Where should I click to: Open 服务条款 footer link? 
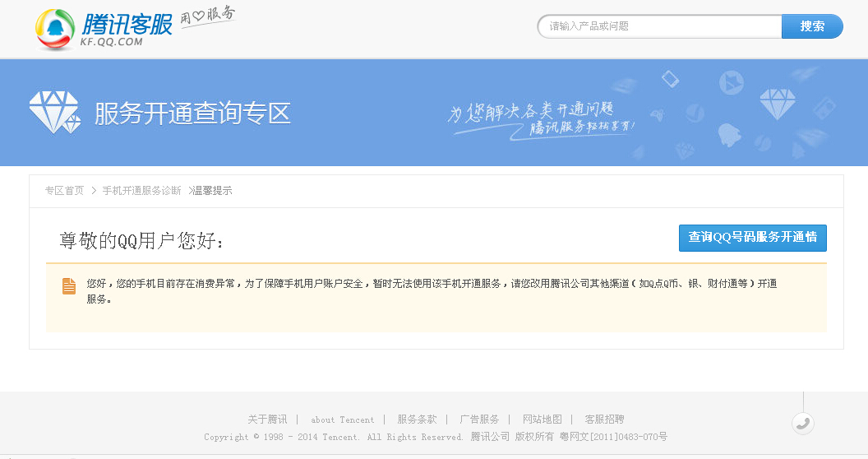pyautogui.click(x=417, y=420)
